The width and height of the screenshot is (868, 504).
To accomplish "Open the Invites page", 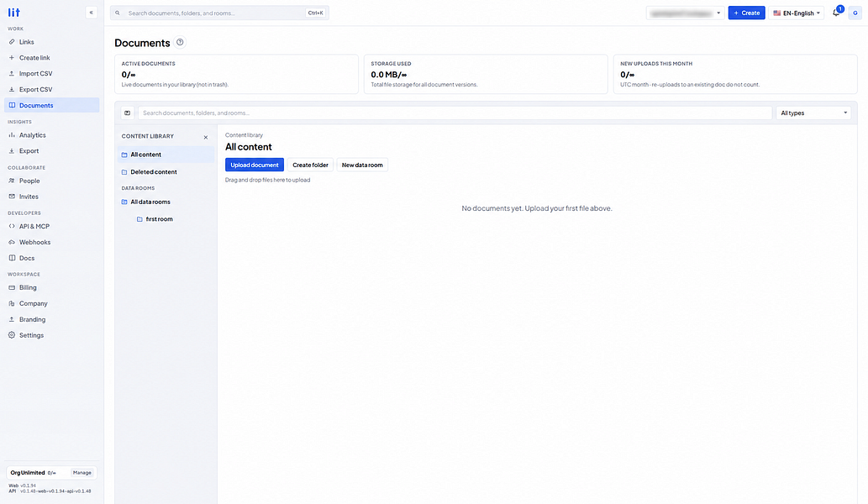I will (52, 197).
